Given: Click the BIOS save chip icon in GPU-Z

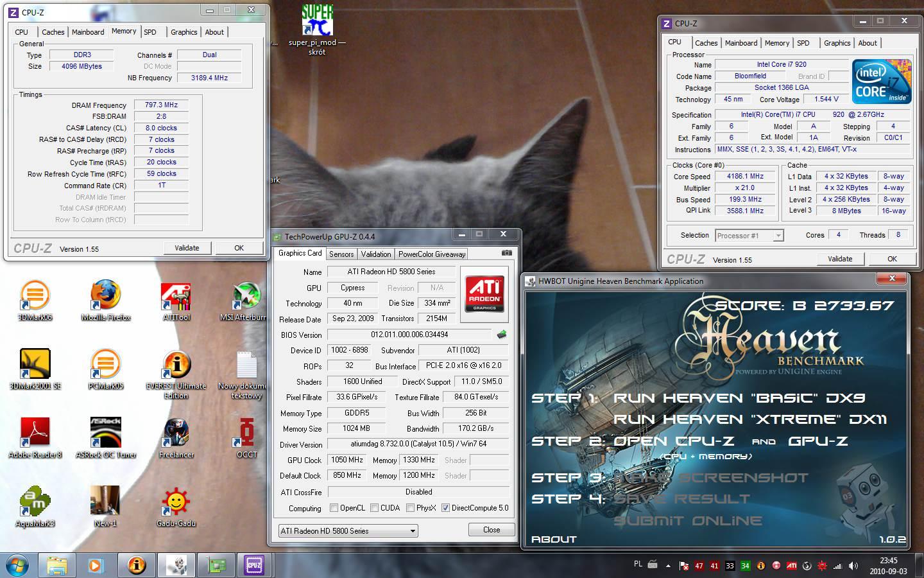Looking at the screenshot, I should point(502,334).
